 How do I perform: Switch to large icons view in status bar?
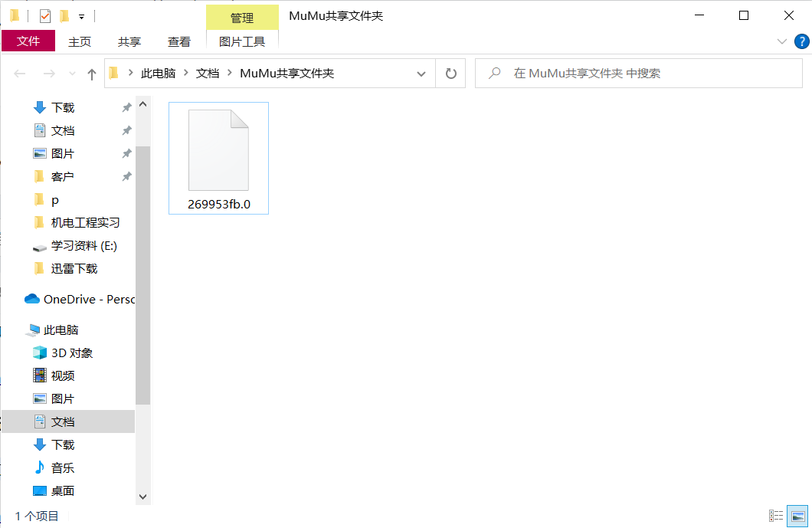pos(797,517)
